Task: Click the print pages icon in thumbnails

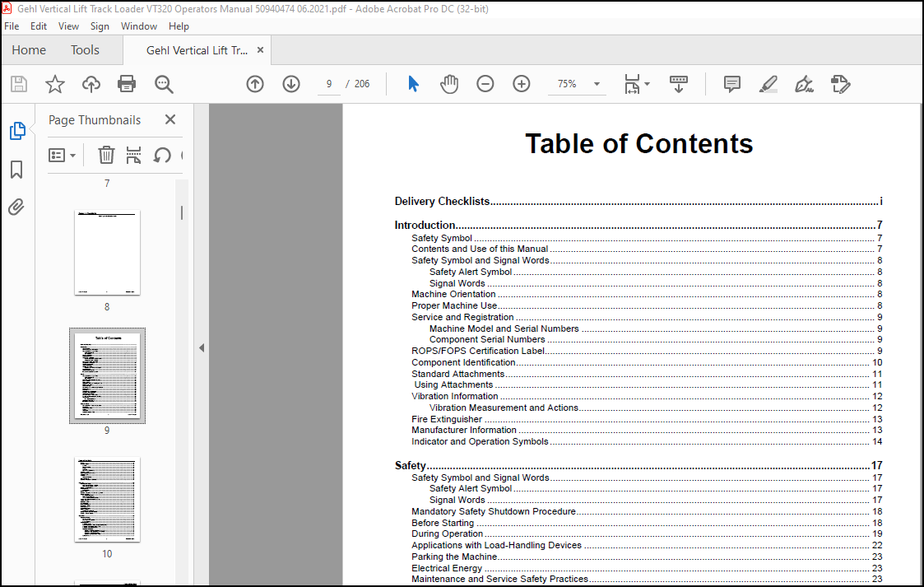Action: pos(134,155)
